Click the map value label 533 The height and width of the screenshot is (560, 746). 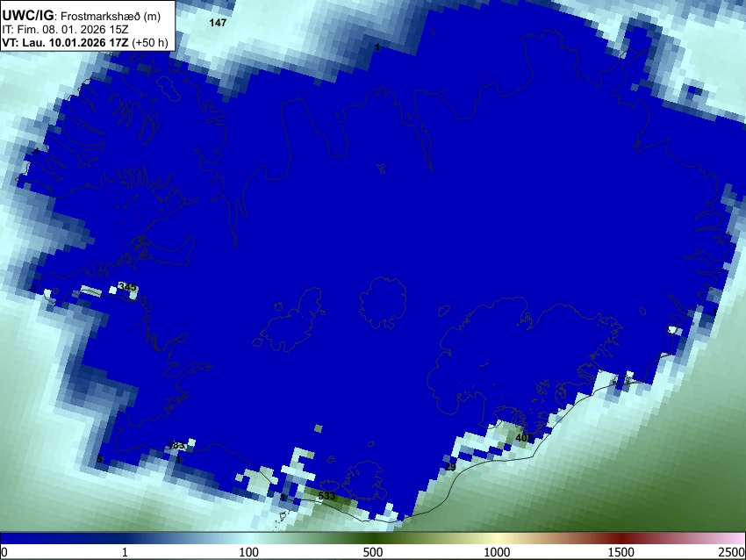point(326,496)
